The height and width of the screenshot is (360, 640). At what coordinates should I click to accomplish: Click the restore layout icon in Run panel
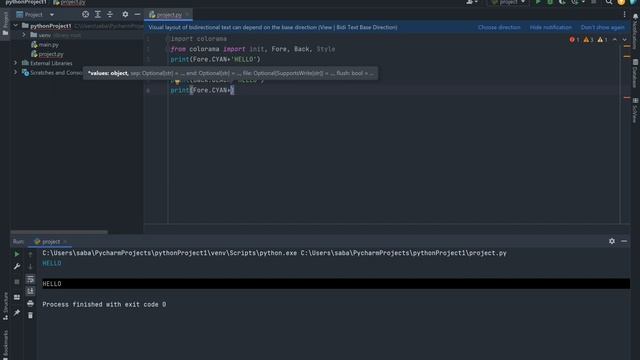[x=17, y=297]
